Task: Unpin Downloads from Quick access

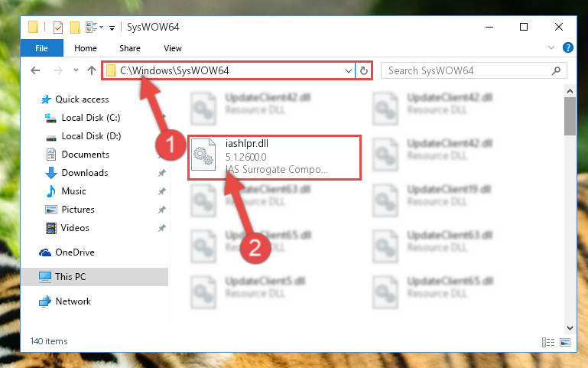Action: [161, 173]
